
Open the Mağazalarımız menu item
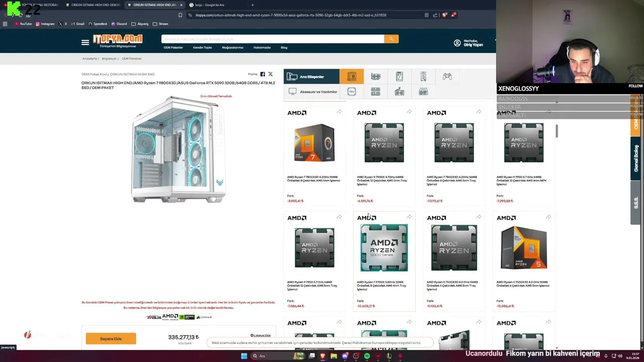(232, 48)
